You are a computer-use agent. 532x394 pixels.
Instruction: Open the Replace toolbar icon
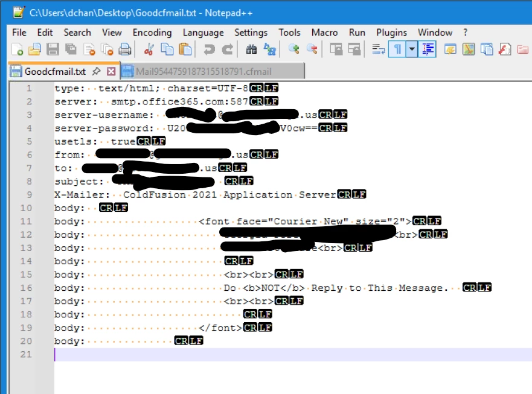[x=270, y=49]
